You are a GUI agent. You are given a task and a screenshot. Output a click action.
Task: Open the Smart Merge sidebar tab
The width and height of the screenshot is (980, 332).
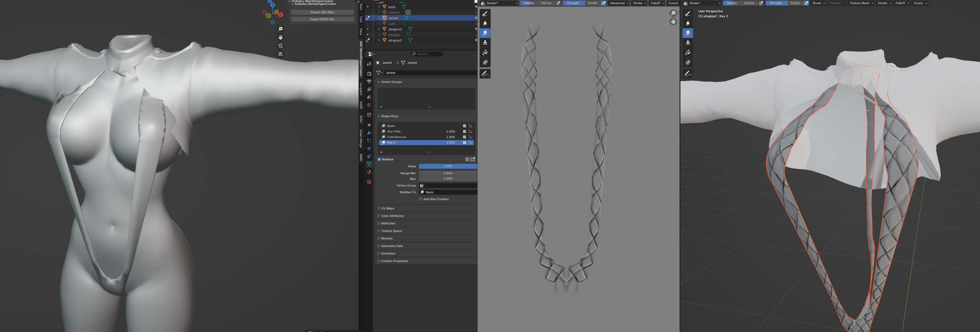[x=361, y=139]
